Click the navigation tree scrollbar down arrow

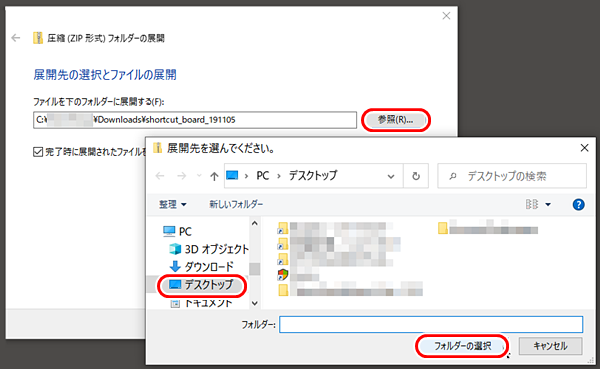coord(255,303)
